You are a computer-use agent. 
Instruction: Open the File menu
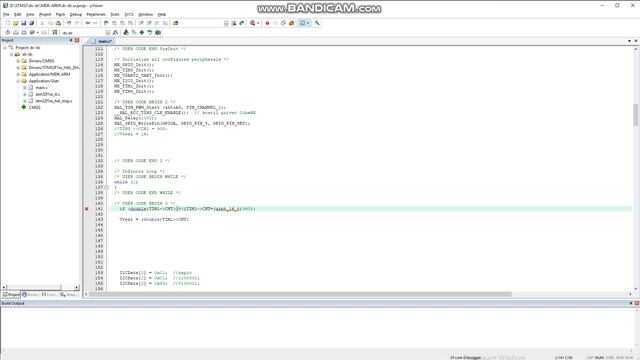[6, 14]
